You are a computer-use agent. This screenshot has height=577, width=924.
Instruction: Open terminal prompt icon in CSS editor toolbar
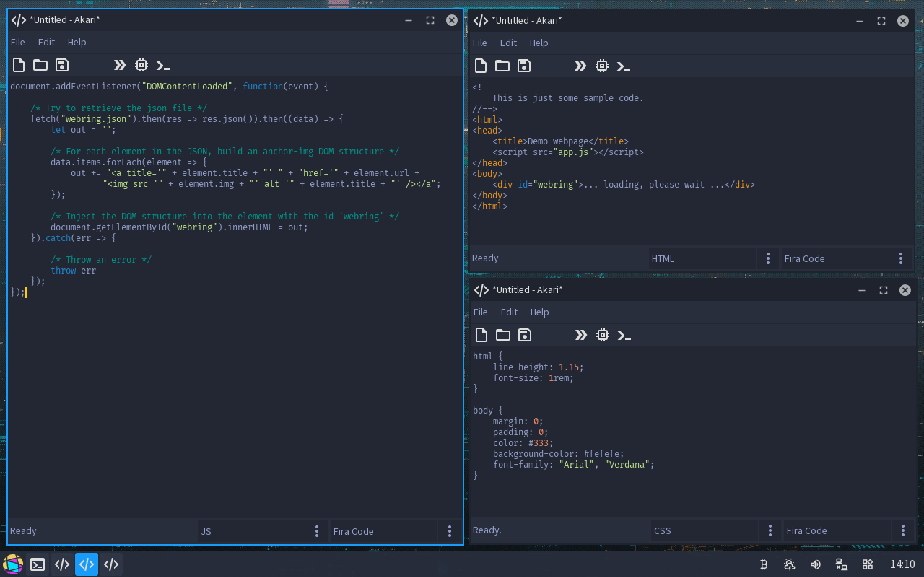click(624, 335)
